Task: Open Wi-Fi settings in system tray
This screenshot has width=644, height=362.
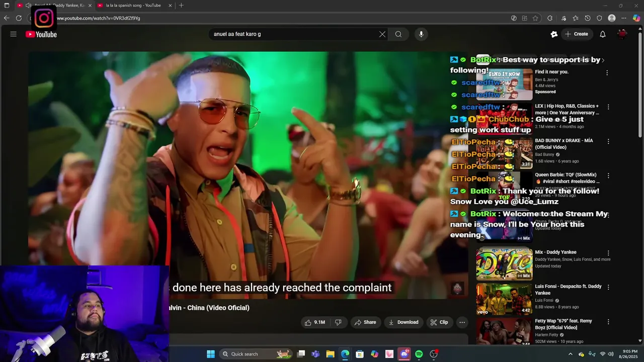Action: [603, 354]
